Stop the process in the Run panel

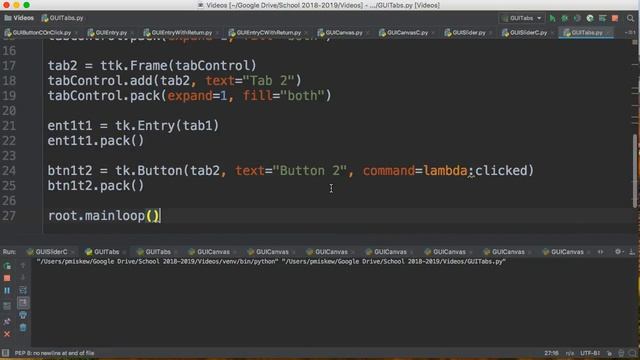(7, 278)
